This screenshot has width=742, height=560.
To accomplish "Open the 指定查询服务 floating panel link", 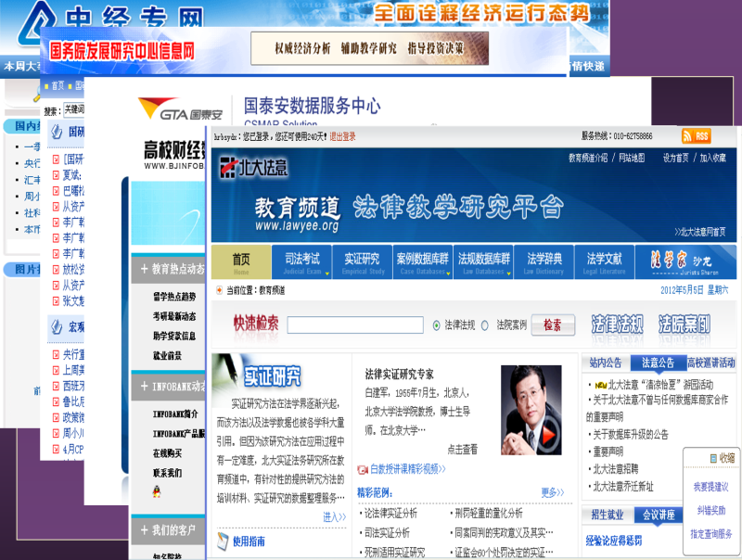I will pos(710,534).
